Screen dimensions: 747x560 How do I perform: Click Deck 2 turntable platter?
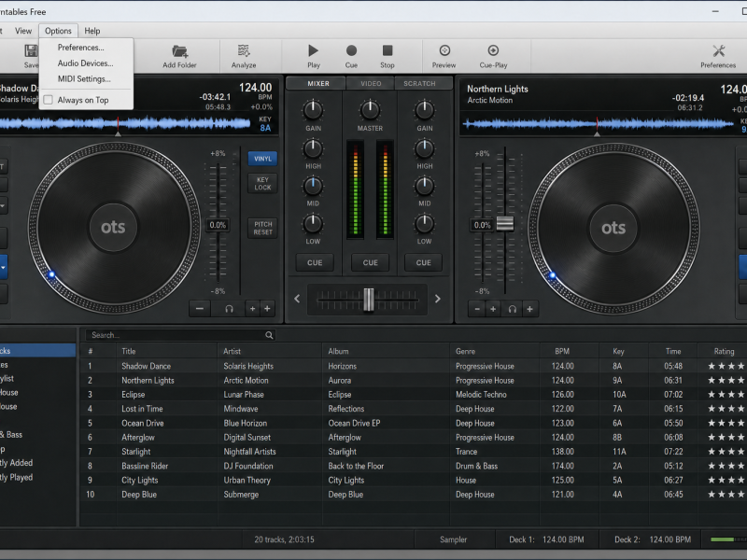tap(613, 228)
